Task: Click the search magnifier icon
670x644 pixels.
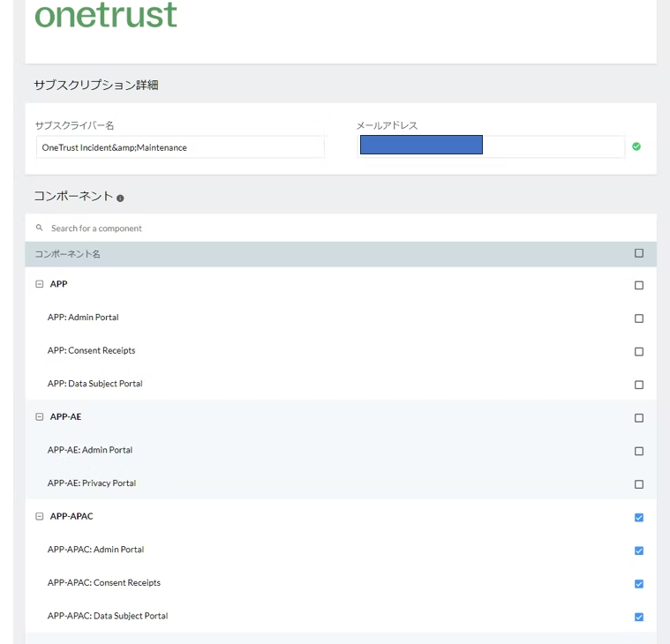Action: [40, 228]
